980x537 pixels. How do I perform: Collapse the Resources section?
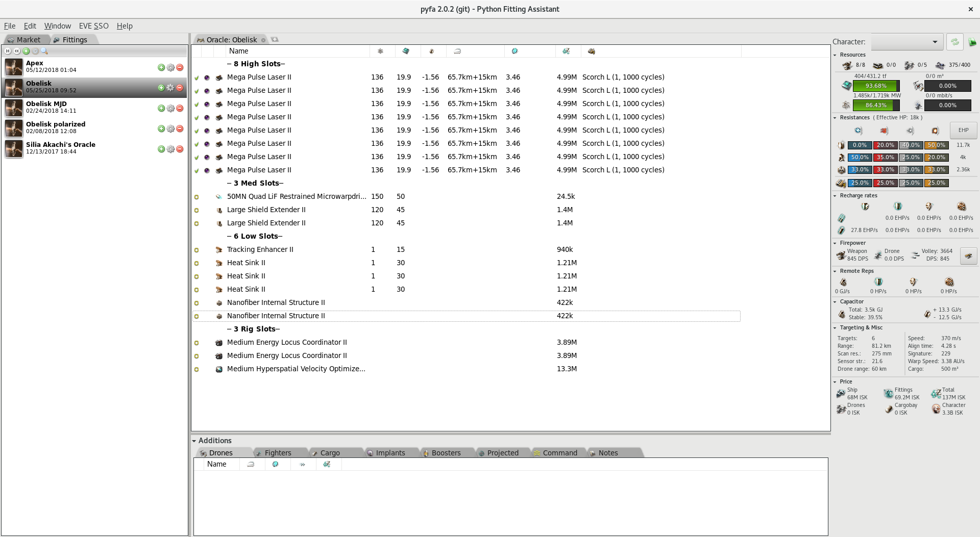[x=835, y=55]
